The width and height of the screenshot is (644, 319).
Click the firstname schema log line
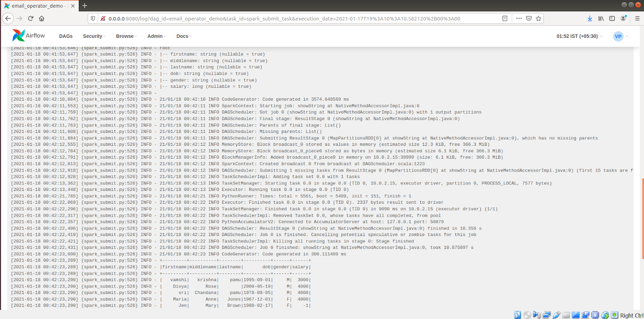[x=138, y=54]
